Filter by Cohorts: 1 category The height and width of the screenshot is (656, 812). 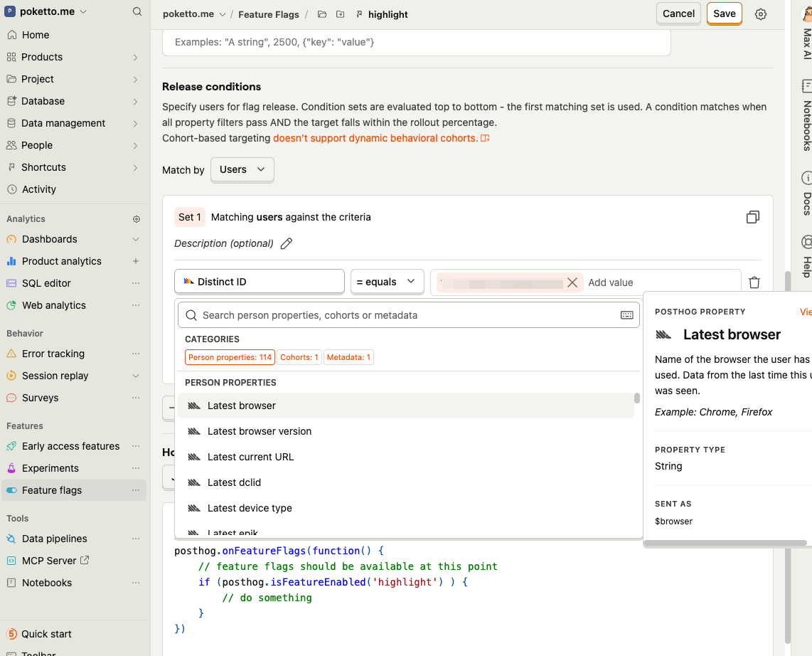[x=299, y=357]
